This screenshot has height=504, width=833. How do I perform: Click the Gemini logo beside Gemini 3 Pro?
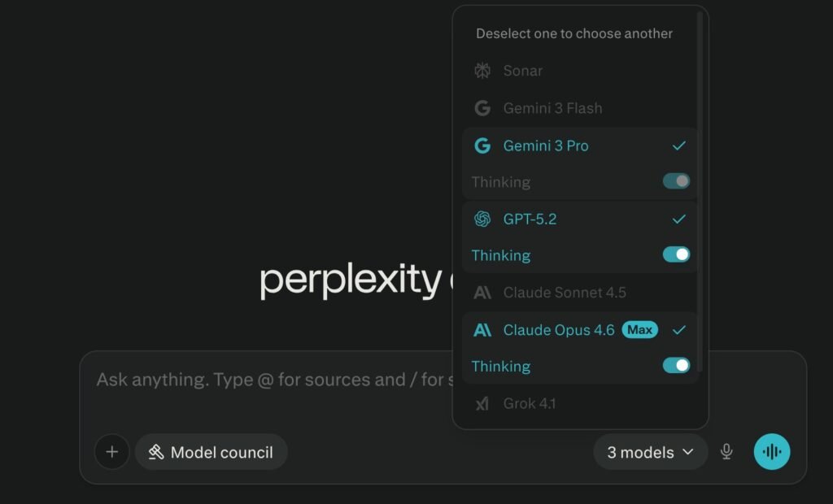coord(482,146)
